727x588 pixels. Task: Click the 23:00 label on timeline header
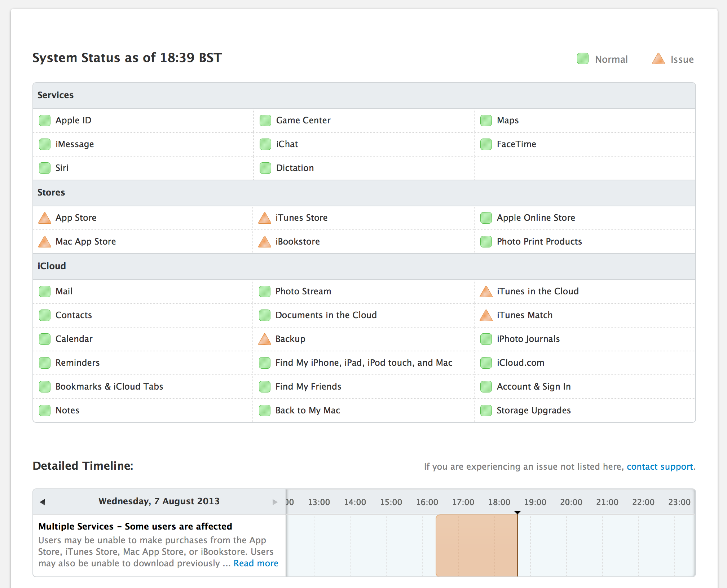pyautogui.click(x=679, y=502)
